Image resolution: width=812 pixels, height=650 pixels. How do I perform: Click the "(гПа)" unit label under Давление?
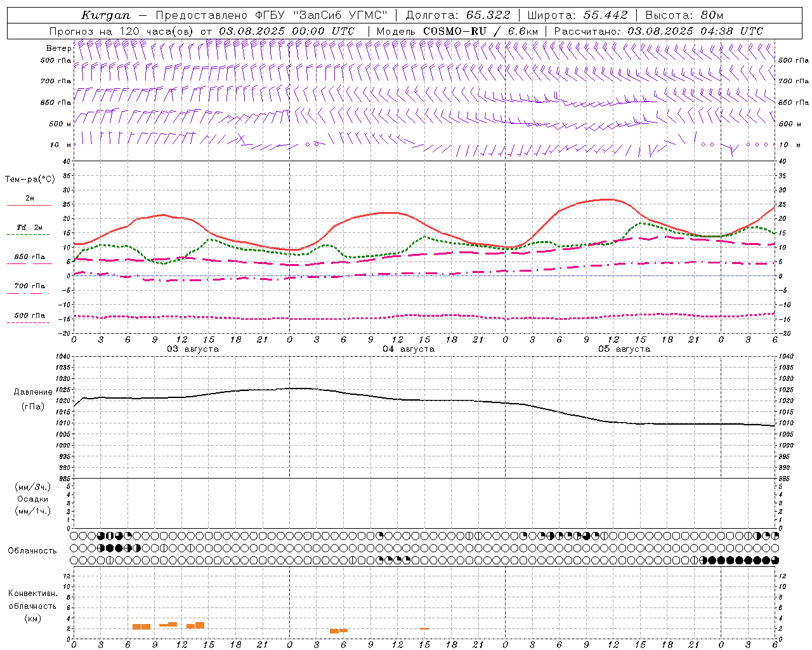click(33, 407)
